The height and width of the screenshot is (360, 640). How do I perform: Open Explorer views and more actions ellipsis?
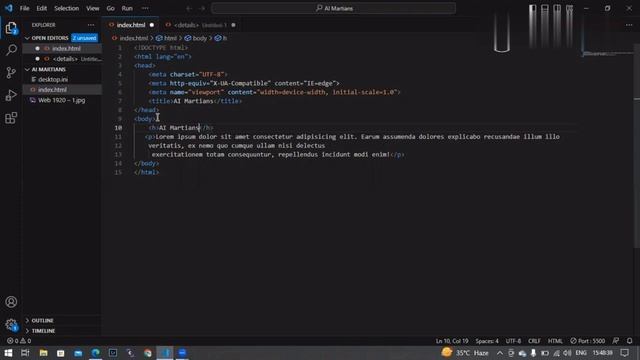click(91, 25)
